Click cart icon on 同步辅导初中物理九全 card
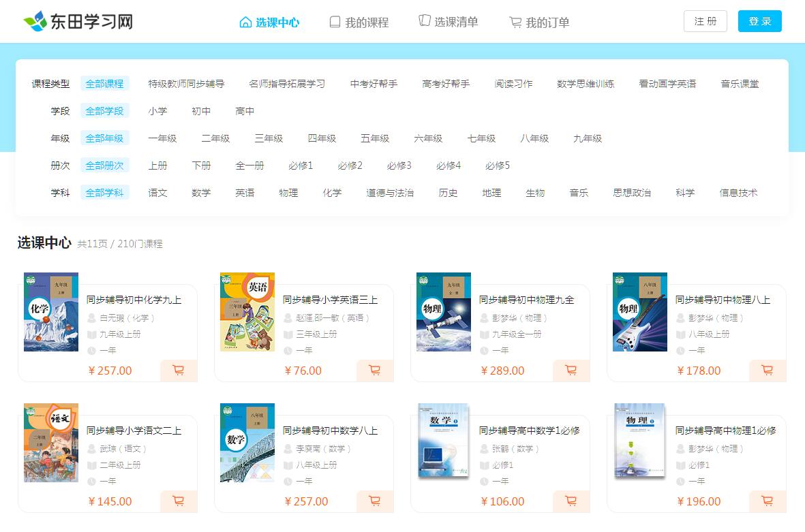Screen dimensions: 805x532 click(x=571, y=371)
